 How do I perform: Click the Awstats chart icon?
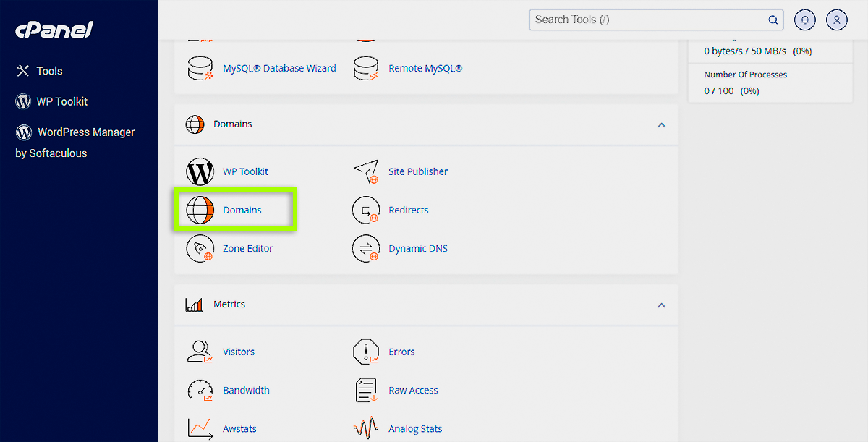click(200, 428)
